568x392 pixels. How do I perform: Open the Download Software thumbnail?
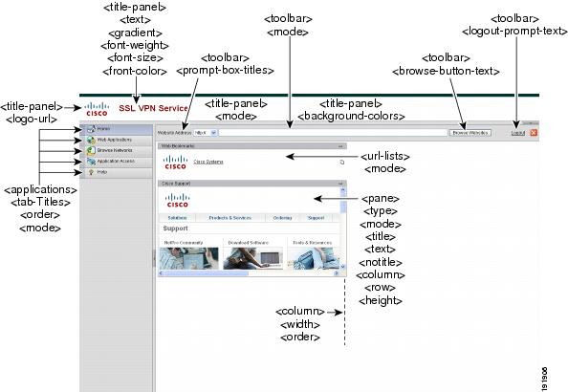(252, 258)
